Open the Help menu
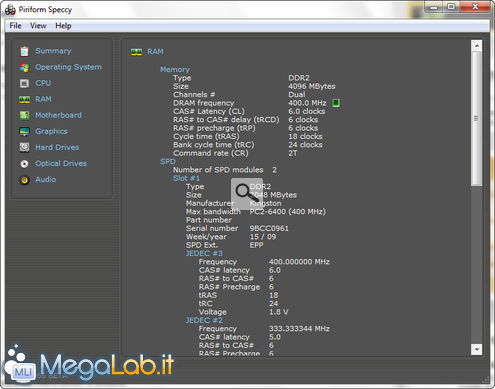The width and height of the screenshot is (495, 389). click(63, 26)
